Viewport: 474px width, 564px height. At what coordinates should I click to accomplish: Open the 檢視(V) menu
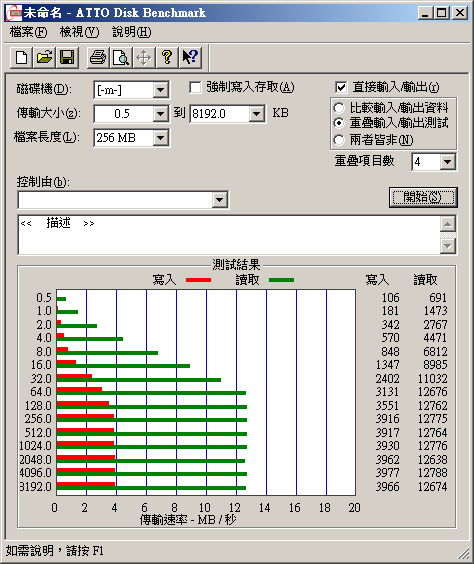[x=79, y=32]
